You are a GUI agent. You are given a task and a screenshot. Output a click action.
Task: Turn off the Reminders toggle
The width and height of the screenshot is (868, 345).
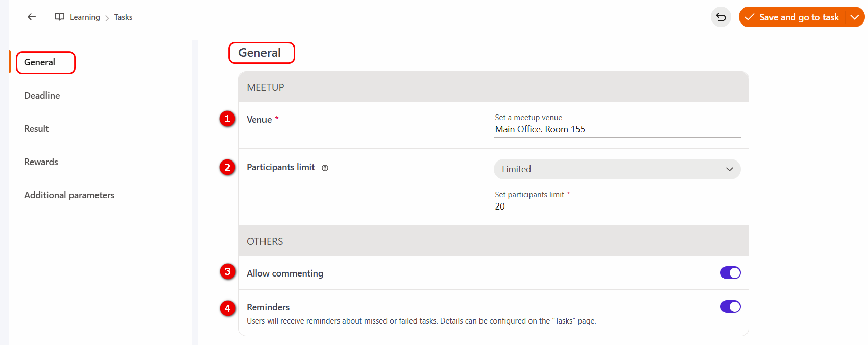tap(730, 307)
